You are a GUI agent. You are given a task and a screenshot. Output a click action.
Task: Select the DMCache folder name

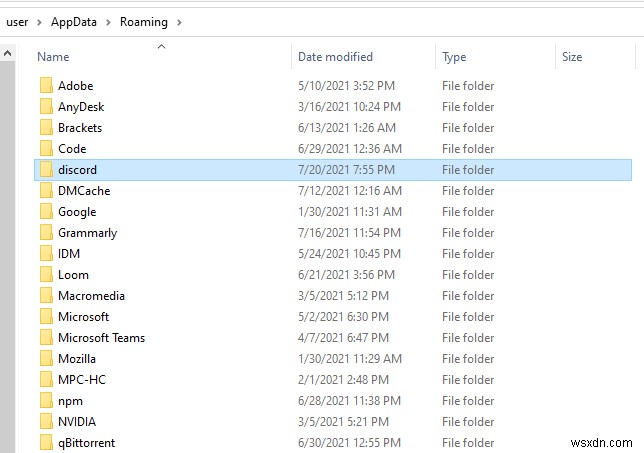coord(84,190)
